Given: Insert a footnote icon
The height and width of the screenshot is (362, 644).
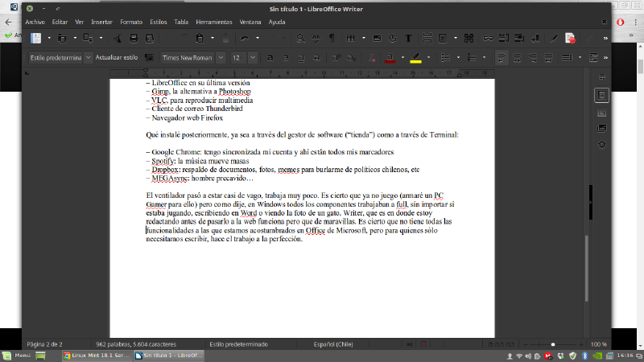Looking at the screenshot, I should (504, 38).
